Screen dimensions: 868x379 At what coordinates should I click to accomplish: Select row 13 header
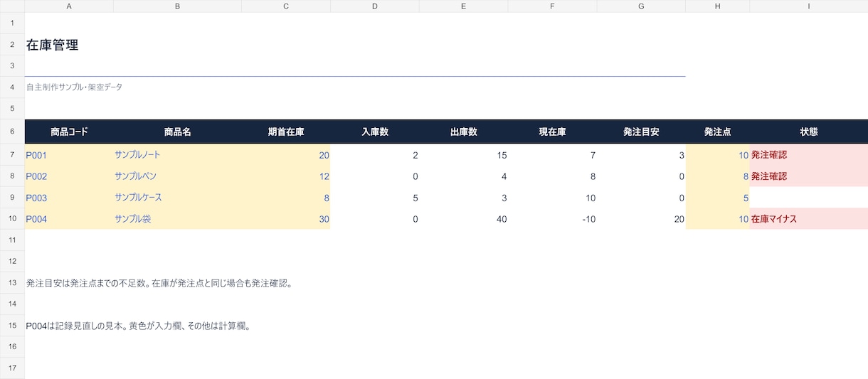12,283
